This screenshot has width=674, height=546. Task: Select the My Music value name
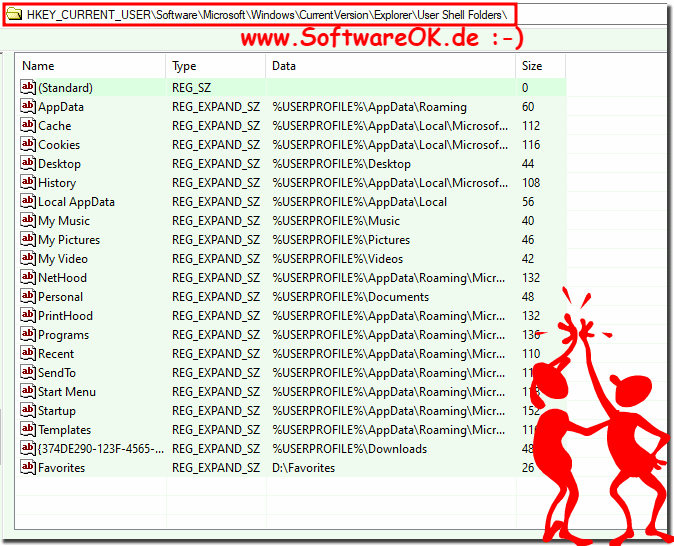[x=64, y=221]
